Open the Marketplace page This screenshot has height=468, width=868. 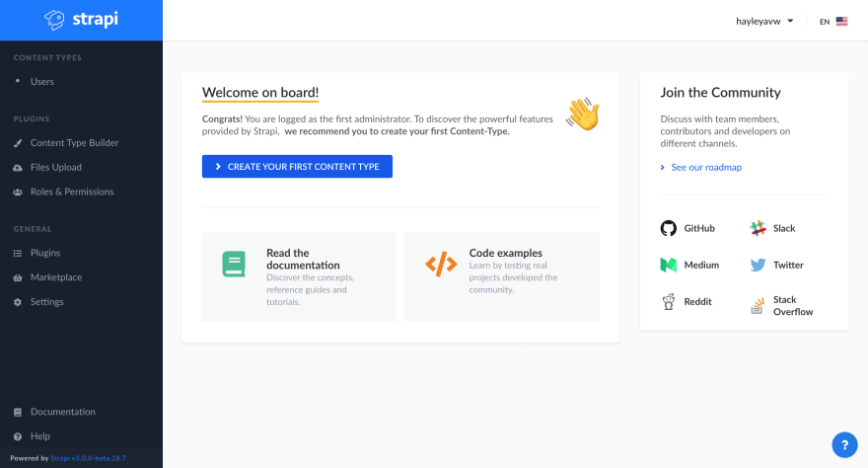[x=56, y=277]
